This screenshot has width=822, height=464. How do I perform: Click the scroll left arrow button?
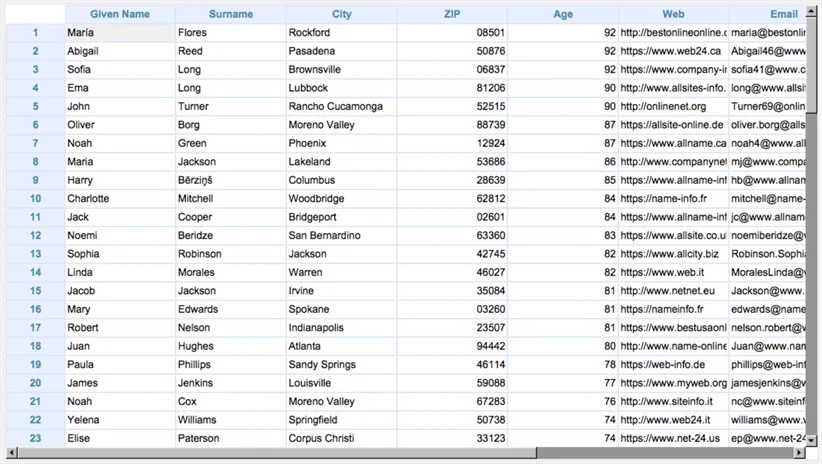tap(11, 452)
